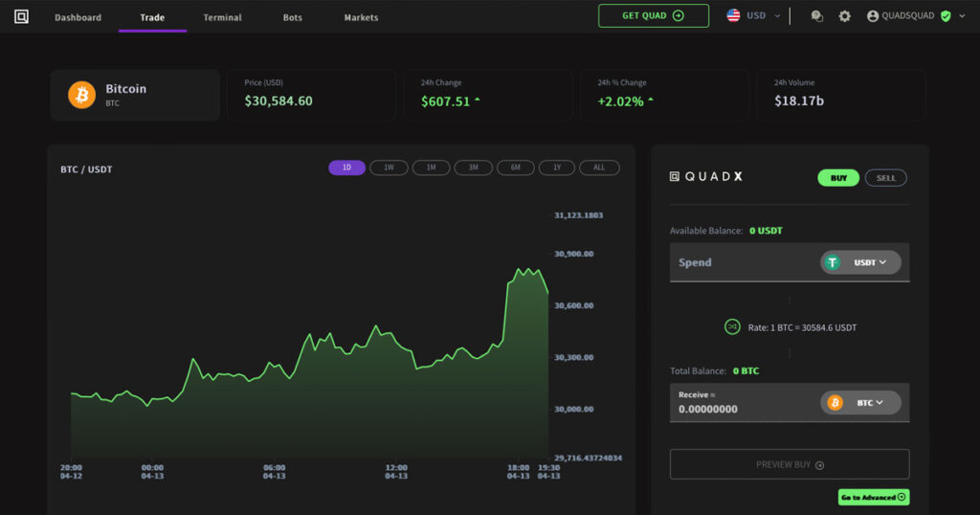Click the 30,600.00 chart axis label
The width and height of the screenshot is (980, 515).
point(574,305)
